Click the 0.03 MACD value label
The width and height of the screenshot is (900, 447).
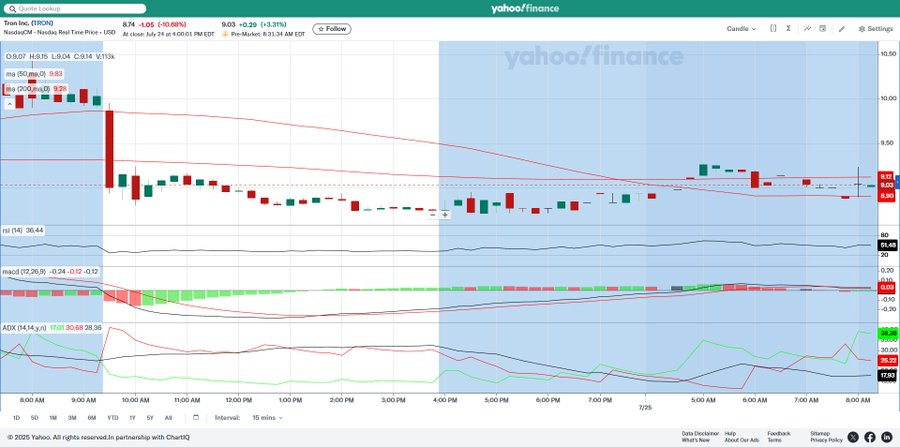(887, 287)
